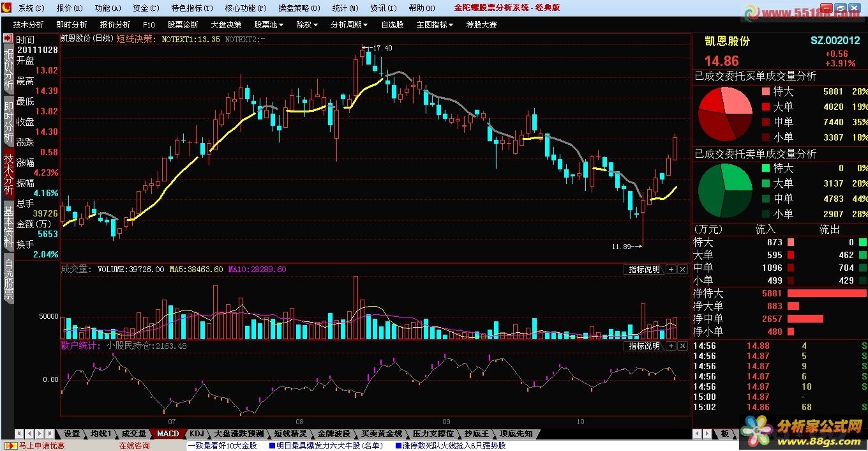Select the 短线精灵 indicator tab
Viewport: 868px width, 451px height.
(x=290, y=434)
